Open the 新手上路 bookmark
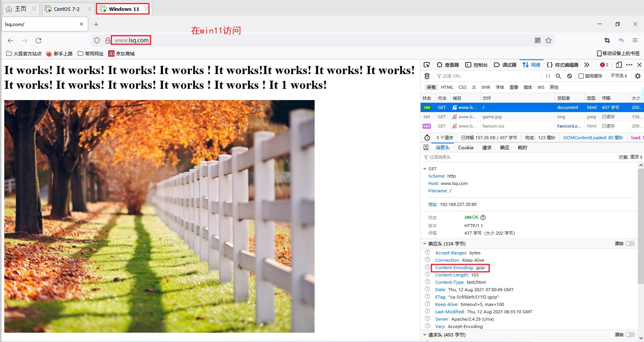Screen dimensions: 644x342 pos(59,54)
